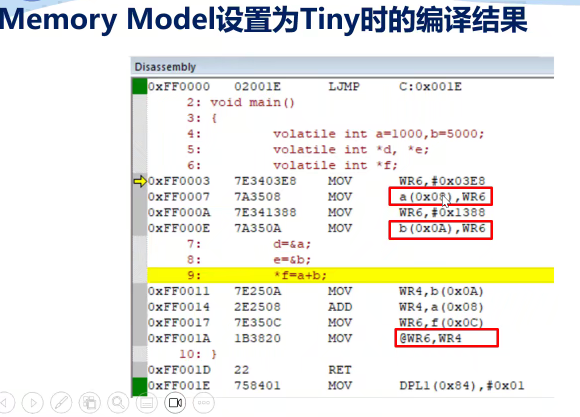This screenshot has height=417, width=580.
Task: Click address 0xFF001D
Action: tap(179, 370)
